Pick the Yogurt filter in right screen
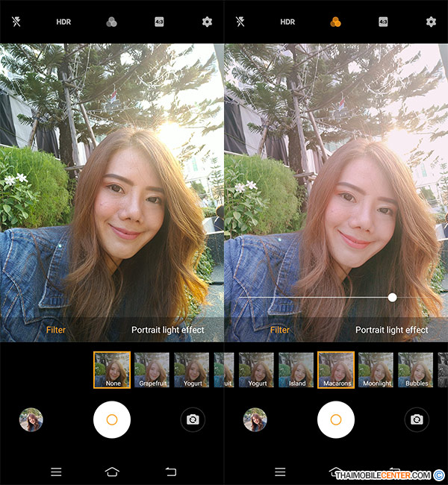This screenshot has height=485, width=448. click(256, 370)
